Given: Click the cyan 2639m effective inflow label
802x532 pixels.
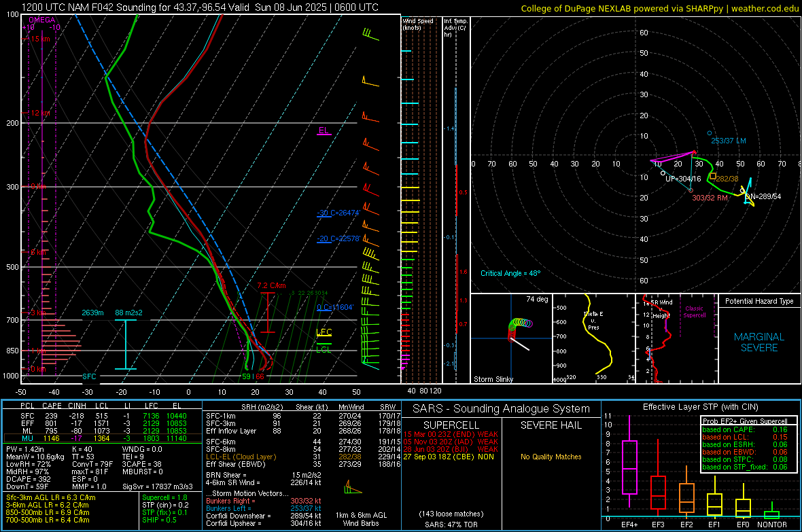Looking at the screenshot, I should tap(92, 313).
